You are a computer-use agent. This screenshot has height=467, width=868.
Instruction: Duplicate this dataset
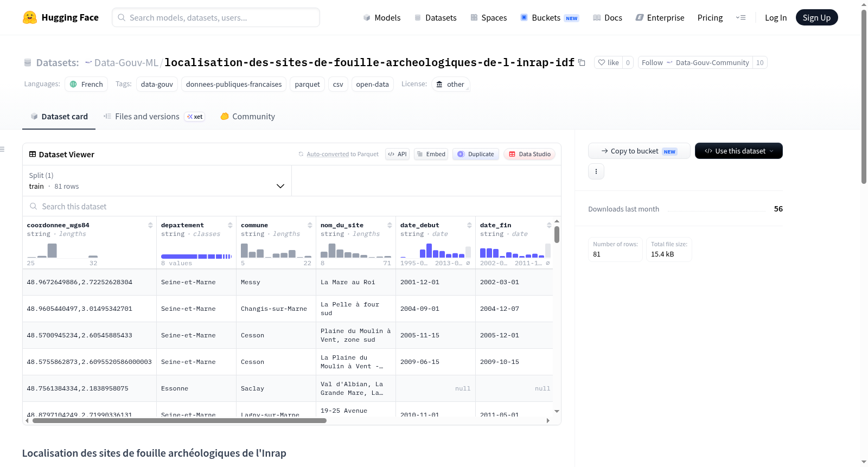[476, 154]
